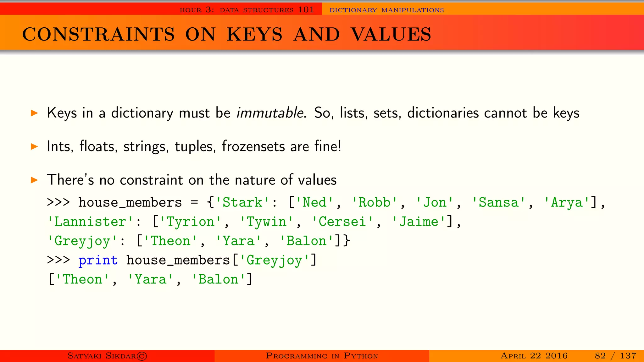Screen dimensions: 644x362
Task: Click the date 'April 22 2016' in footer
Action: [x=534, y=356]
